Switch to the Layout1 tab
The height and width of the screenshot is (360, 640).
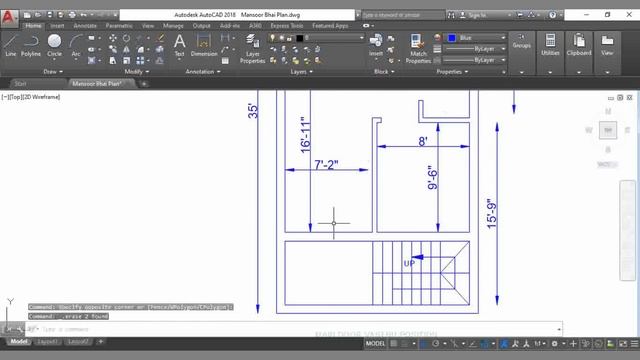47,342
